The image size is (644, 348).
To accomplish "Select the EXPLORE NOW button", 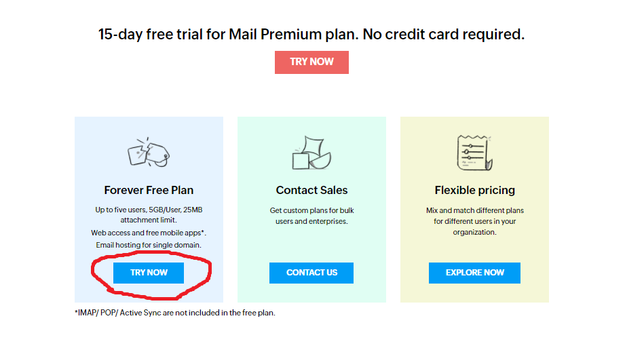I will coord(474,273).
